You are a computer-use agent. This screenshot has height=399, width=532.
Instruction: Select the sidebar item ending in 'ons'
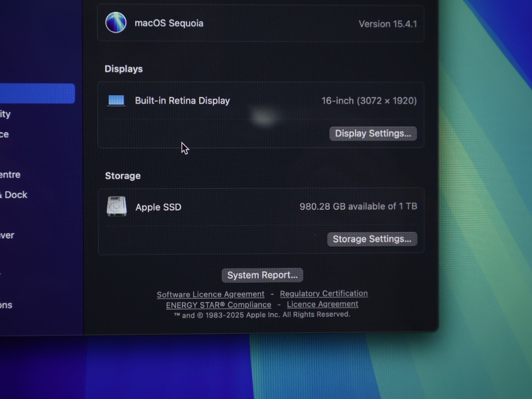click(6, 305)
